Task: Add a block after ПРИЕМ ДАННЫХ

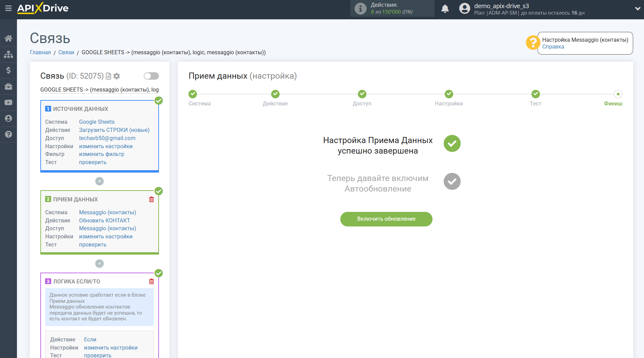Action: coord(99,264)
